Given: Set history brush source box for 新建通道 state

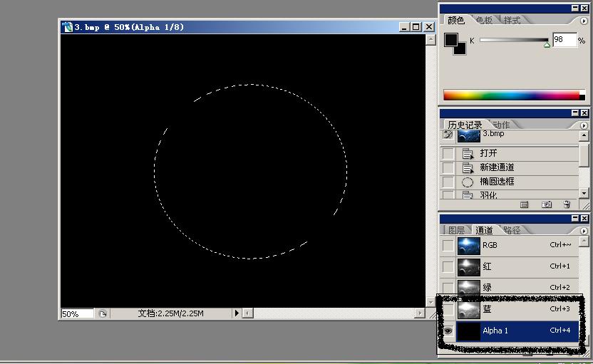Looking at the screenshot, I should point(448,167).
